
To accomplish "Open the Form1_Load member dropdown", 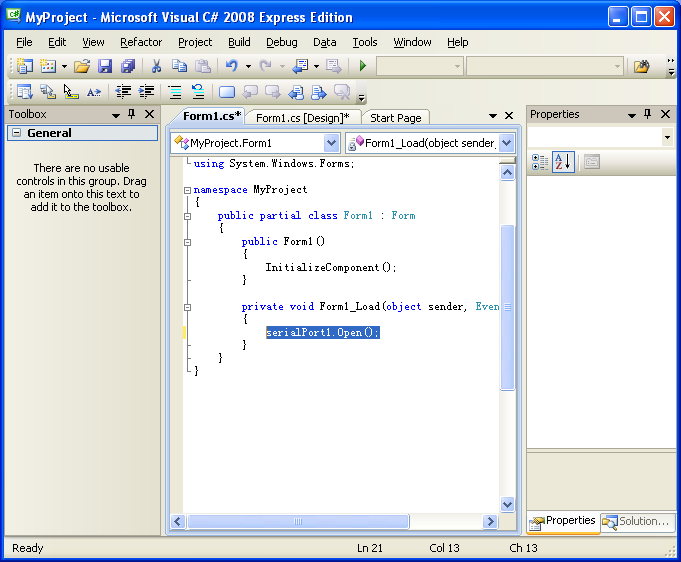I will click(x=506, y=143).
